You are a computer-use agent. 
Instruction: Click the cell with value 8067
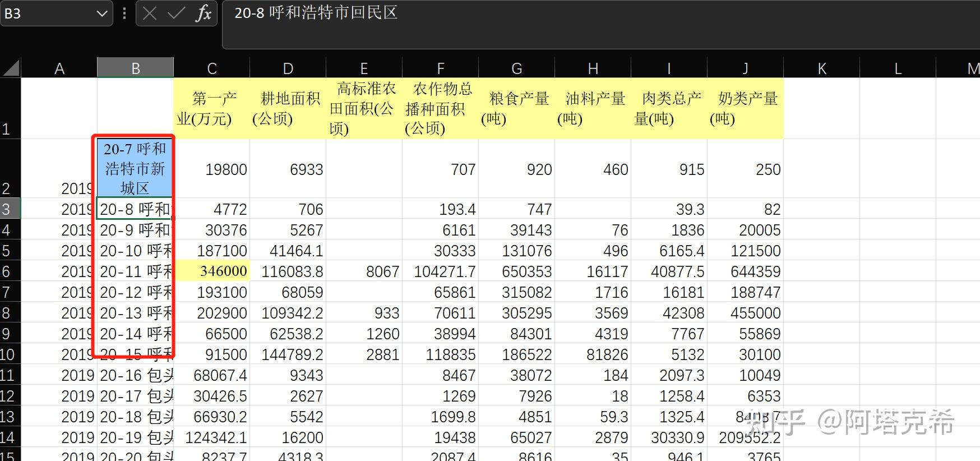point(364,271)
